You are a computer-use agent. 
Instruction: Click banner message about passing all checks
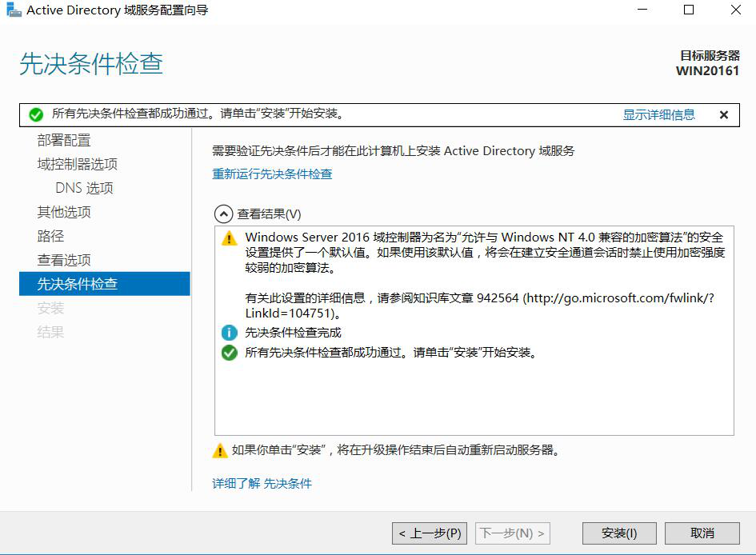[197, 114]
